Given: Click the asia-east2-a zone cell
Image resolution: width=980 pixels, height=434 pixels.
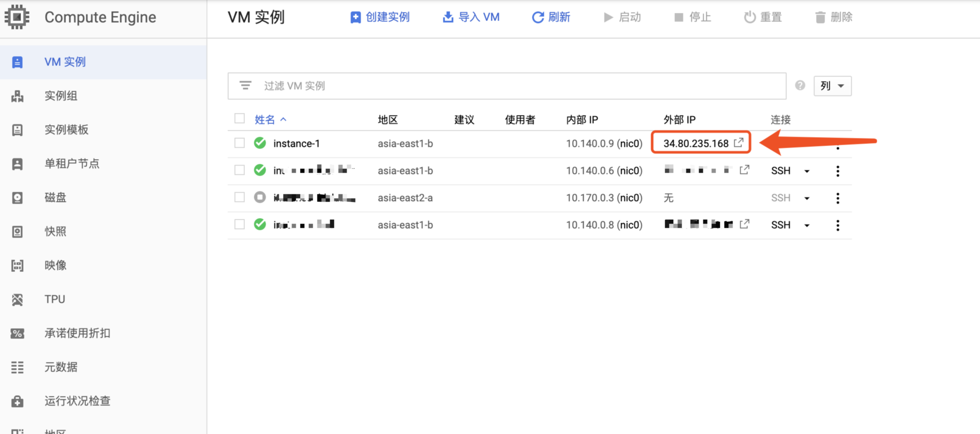Looking at the screenshot, I should coord(405,198).
